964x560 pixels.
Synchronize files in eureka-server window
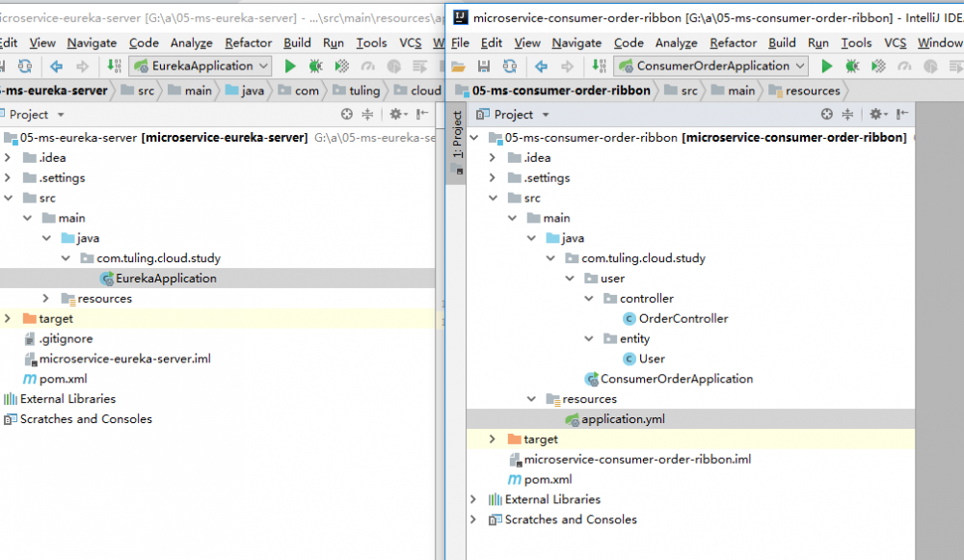pos(25,66)
